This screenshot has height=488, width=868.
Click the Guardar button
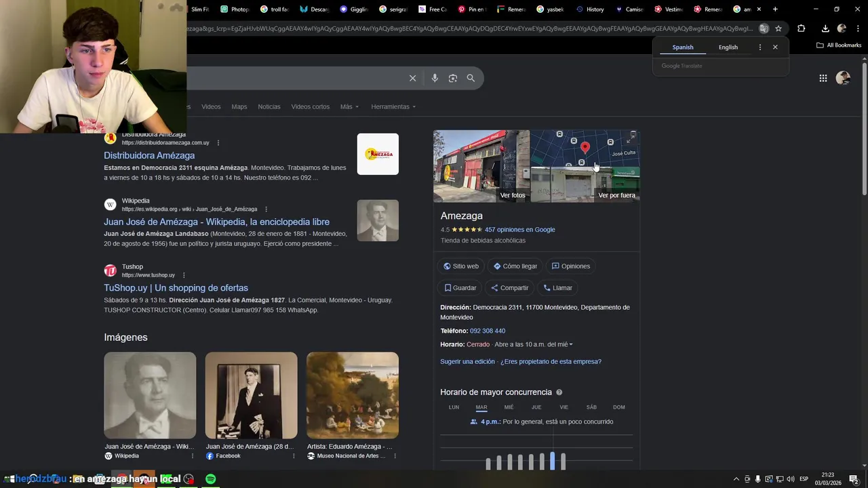[x=460, y=288]
